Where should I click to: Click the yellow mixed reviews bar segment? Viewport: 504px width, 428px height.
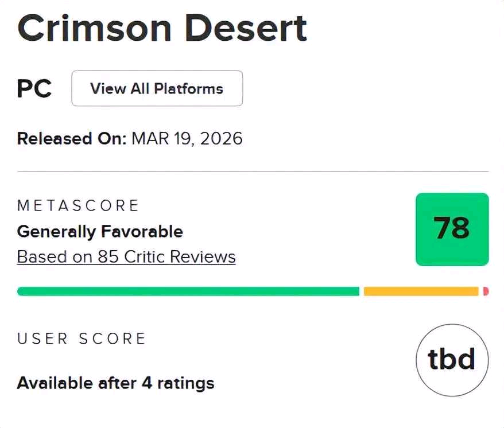421,291
